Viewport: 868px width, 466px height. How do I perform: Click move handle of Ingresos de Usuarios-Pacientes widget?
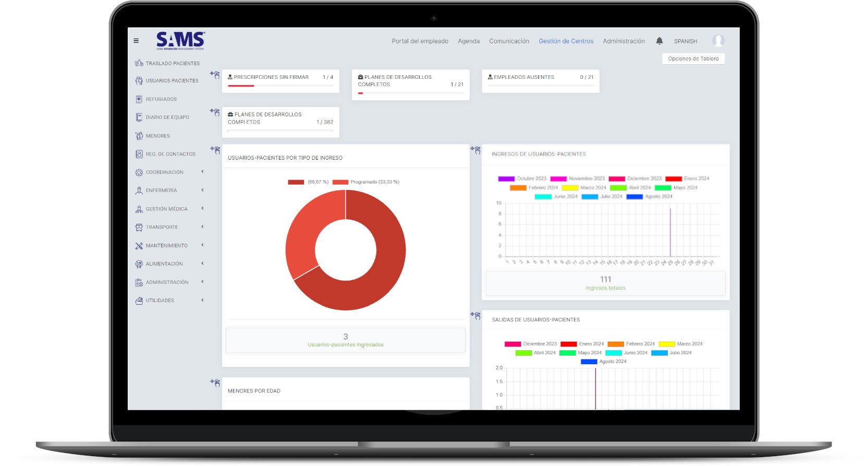tap(475, 150)
